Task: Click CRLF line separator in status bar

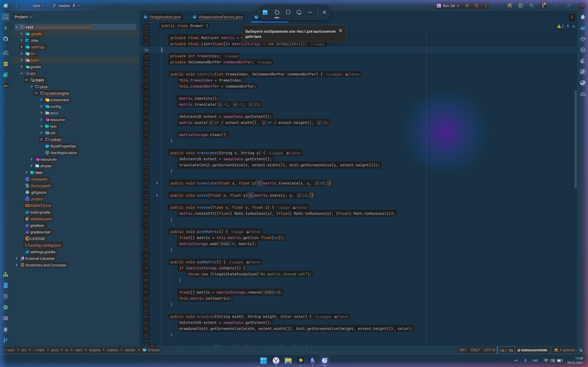Action: 475,350
